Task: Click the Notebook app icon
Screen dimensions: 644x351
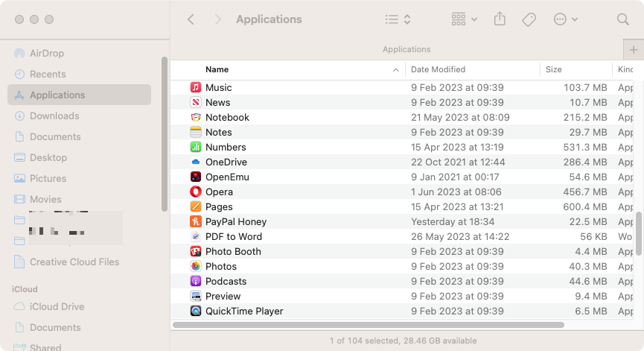Action: pyautogui.click(x=196, y=117)
